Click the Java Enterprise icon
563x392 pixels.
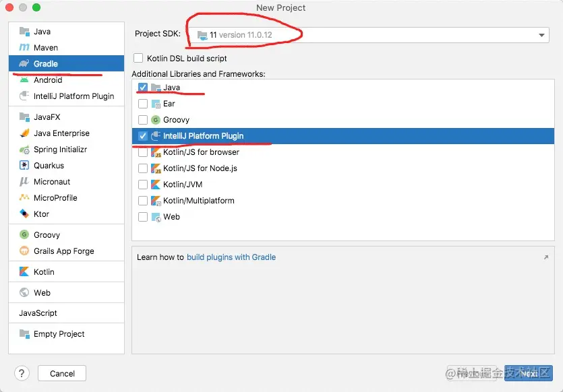(24, 133)
